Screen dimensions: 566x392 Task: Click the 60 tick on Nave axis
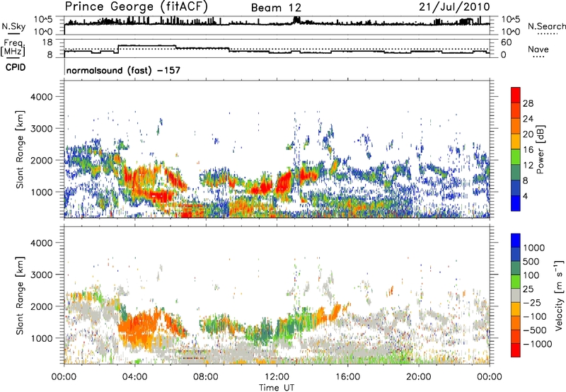pos(507,42)
